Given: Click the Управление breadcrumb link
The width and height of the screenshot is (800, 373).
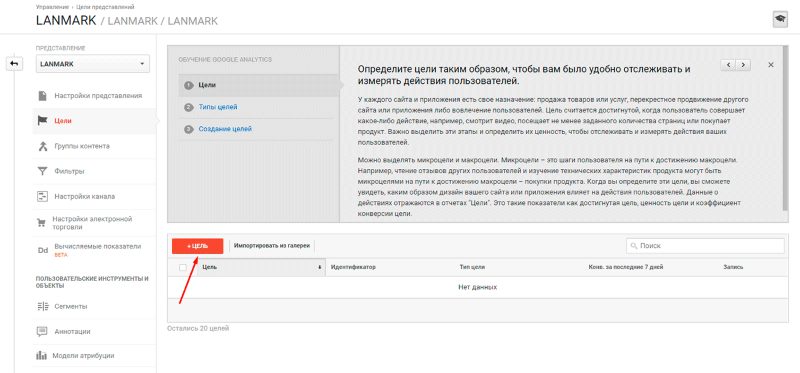Looking at the screenshot, I should click(x=53, y=7).
